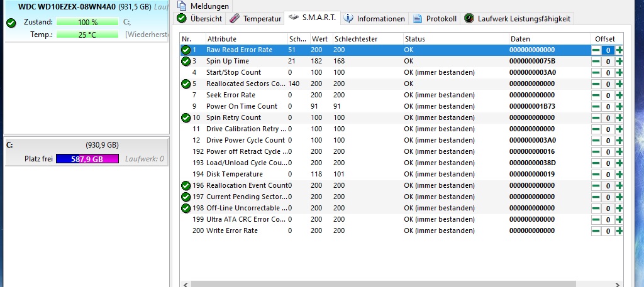
Task: Sort by the Daten column header
Action: [x=550, y=39]
